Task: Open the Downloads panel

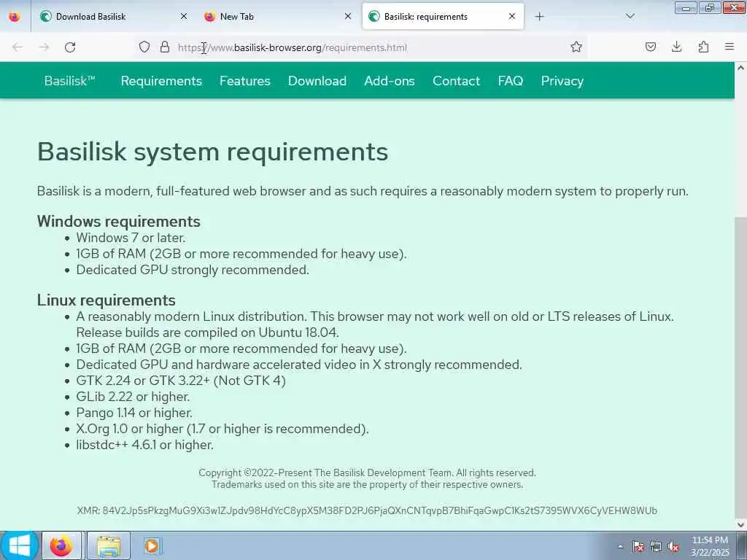Action: (676, 47)
